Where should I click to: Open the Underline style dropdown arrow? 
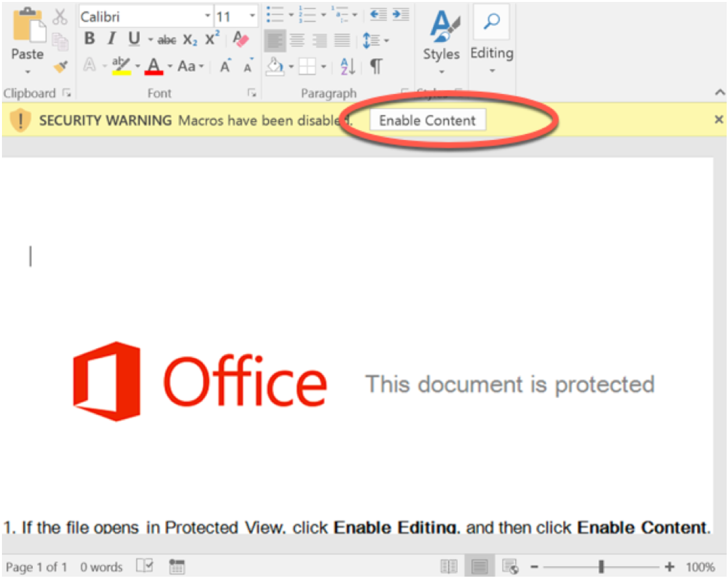pos(150,39)
